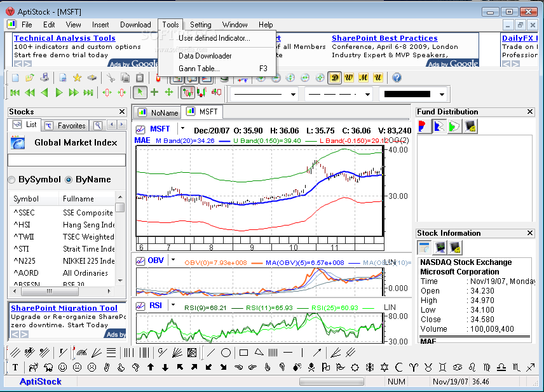This screenshot has width=544, height=392.
Task: Close the Stock Information panel
Action: click(x=530, y=233)
